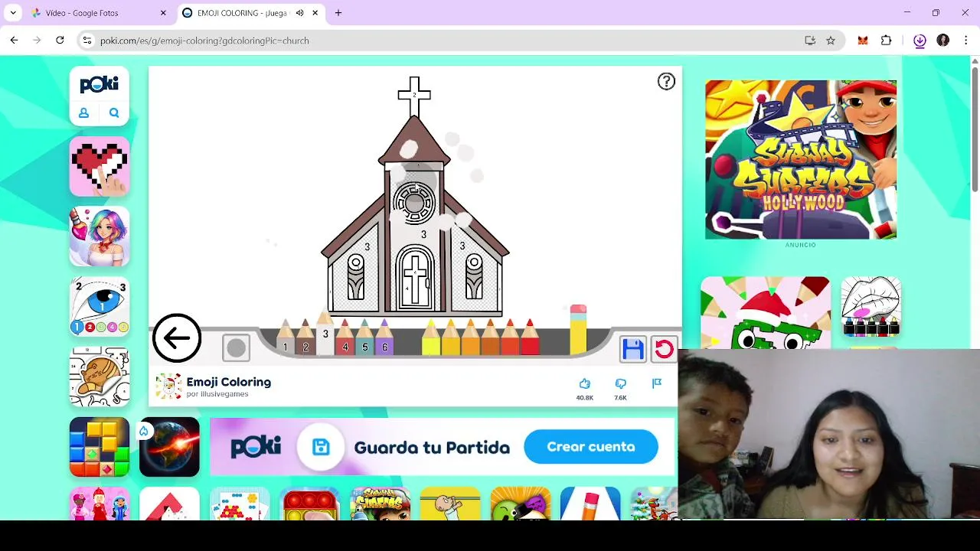This screenshot has height=551, width=980.
Task: Close the Video - Google Fotos tab
Action: tap(163, 13)
